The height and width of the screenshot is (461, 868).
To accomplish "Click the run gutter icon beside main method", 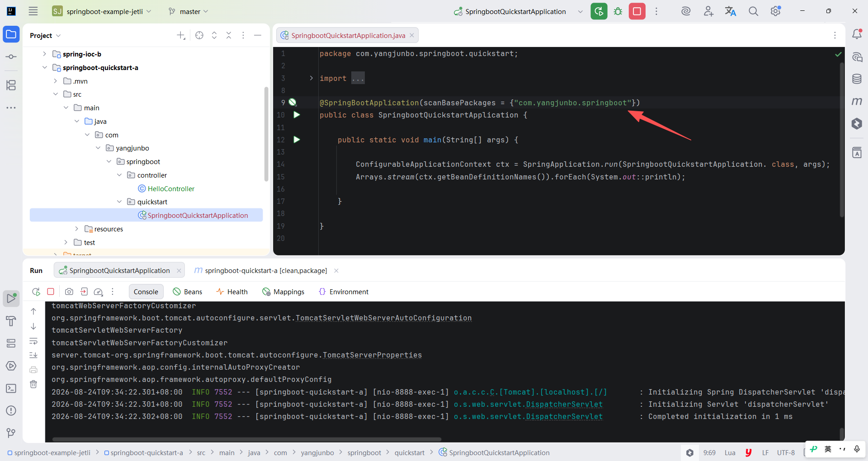I will click(x=297, y=140).
